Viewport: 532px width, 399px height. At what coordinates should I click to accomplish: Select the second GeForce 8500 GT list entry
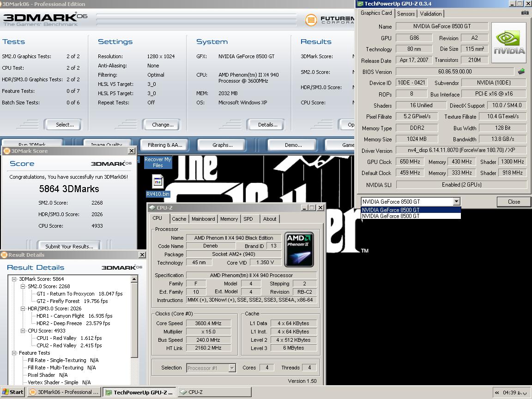411,216
